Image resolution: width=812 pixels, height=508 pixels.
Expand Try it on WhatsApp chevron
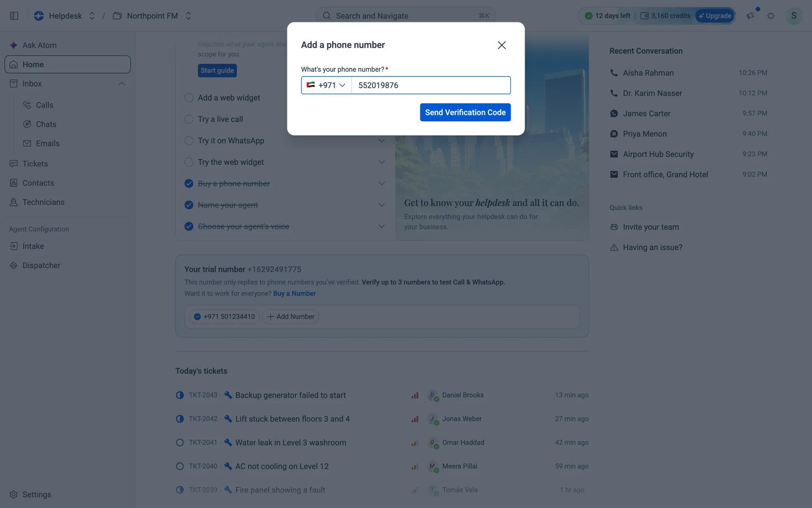point(382,141)
